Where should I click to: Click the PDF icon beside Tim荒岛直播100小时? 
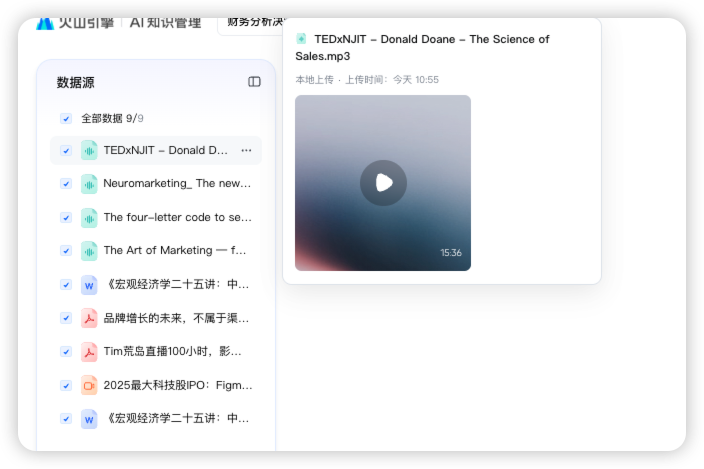[89, 352]
